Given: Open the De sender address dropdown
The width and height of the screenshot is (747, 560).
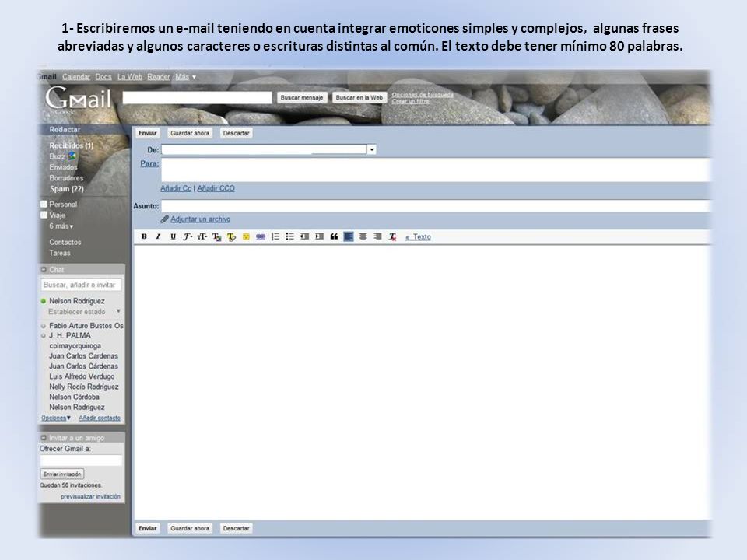Looking at the screenshot, I should tap(372, 149).
